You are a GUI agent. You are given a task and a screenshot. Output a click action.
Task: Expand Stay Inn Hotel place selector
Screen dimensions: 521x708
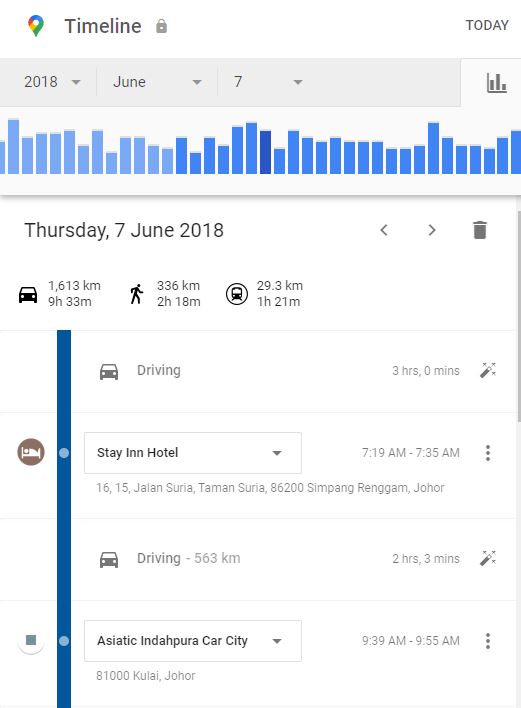[193, 453]
